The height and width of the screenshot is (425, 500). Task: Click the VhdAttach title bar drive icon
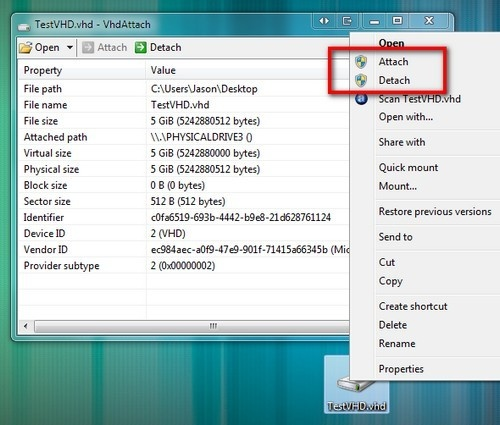(24, 26)
